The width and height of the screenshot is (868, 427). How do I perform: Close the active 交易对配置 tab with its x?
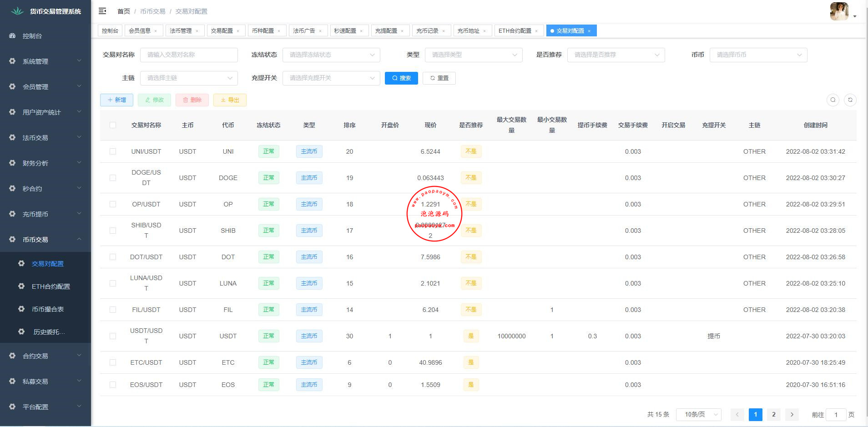[x=589, y=31]
